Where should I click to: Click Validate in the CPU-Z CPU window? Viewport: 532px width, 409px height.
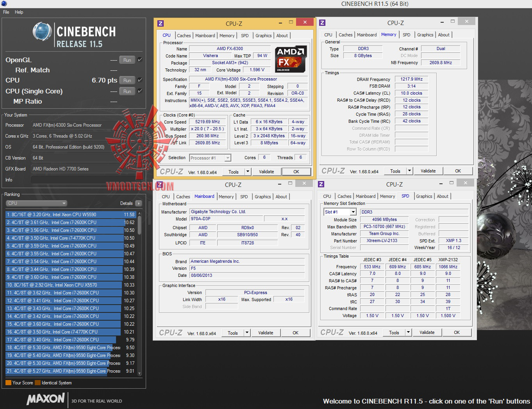click(266, 172)
